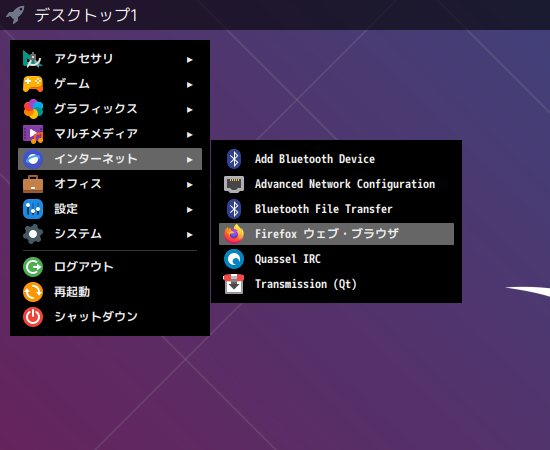Select Bluetooth File Transfer entry

click(x=336, y=209)
